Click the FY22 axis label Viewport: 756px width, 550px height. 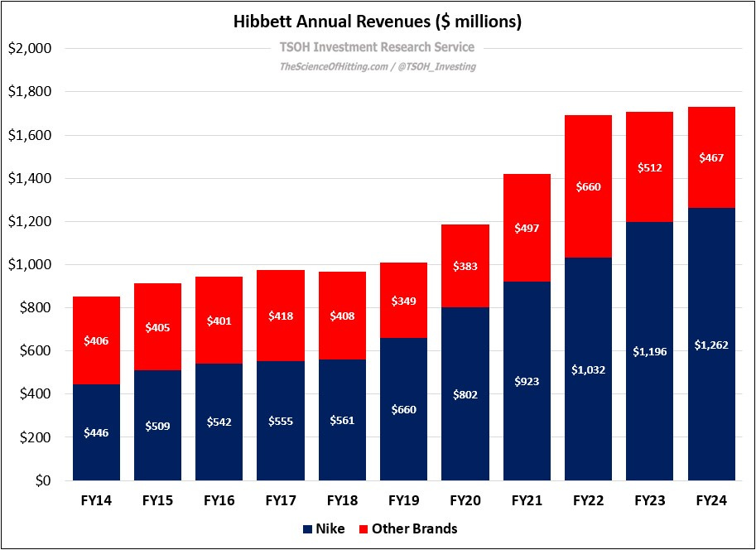click(588, 500)
